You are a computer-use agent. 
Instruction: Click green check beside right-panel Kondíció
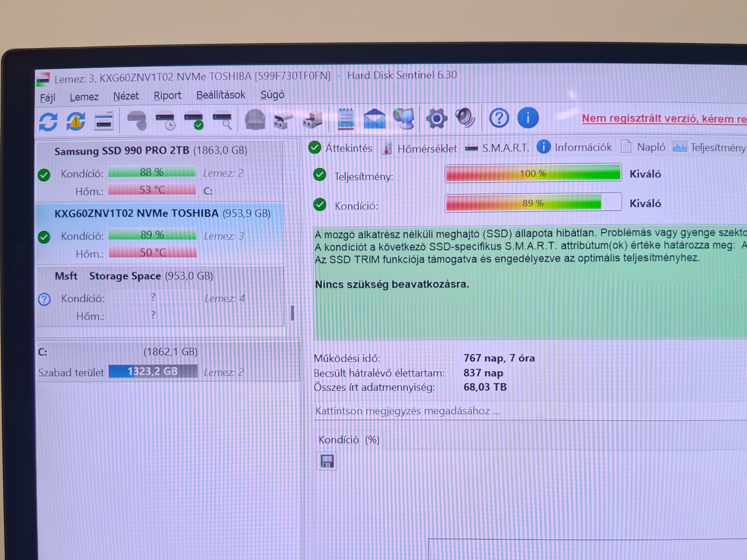click(320, 205)
